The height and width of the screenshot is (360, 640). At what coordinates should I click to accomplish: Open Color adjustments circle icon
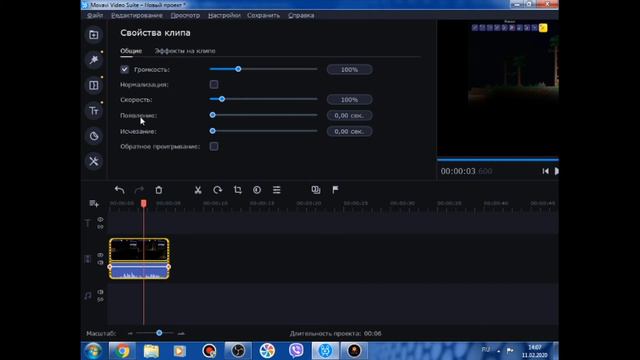tap(257, 190)
